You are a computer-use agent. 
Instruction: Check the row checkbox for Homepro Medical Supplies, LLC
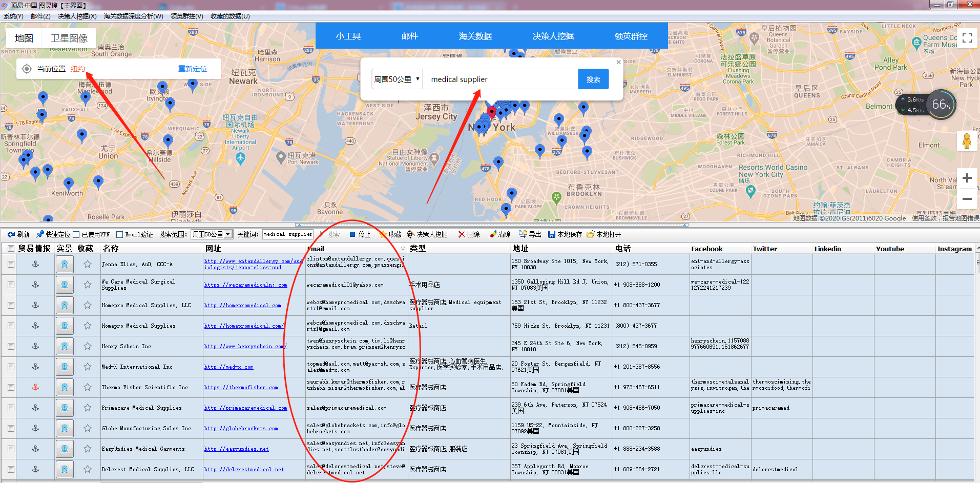click(11, 305)
